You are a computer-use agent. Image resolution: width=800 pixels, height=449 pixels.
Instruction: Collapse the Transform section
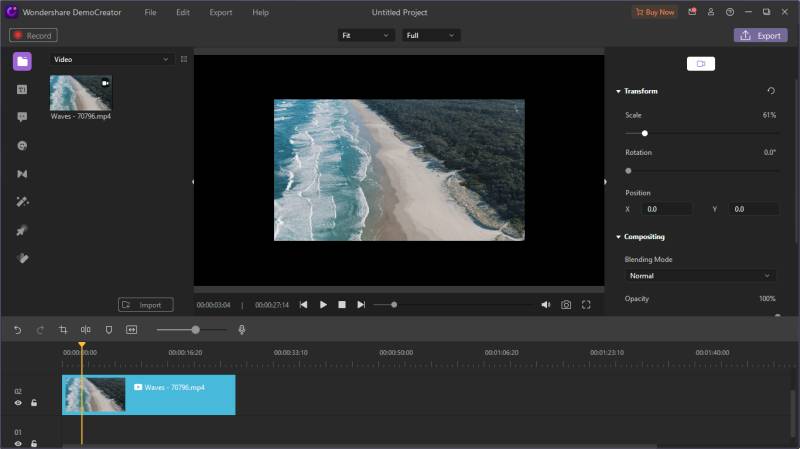618,91
